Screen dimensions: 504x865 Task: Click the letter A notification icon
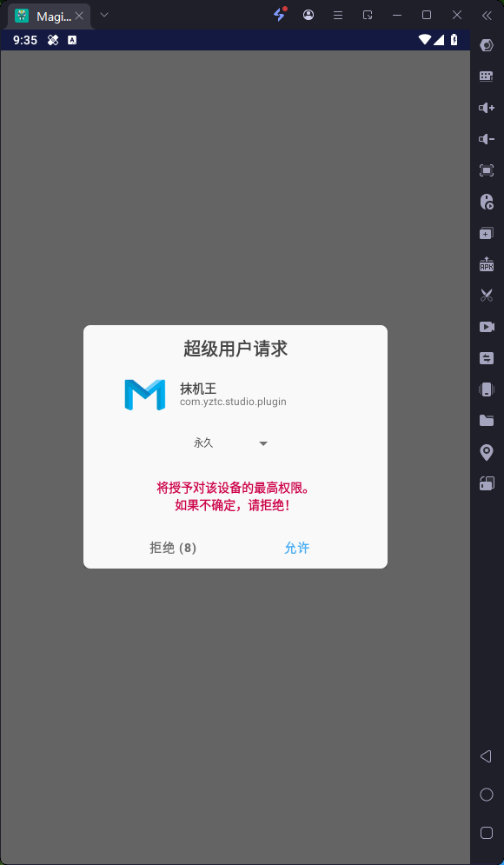tap(72, 40)
